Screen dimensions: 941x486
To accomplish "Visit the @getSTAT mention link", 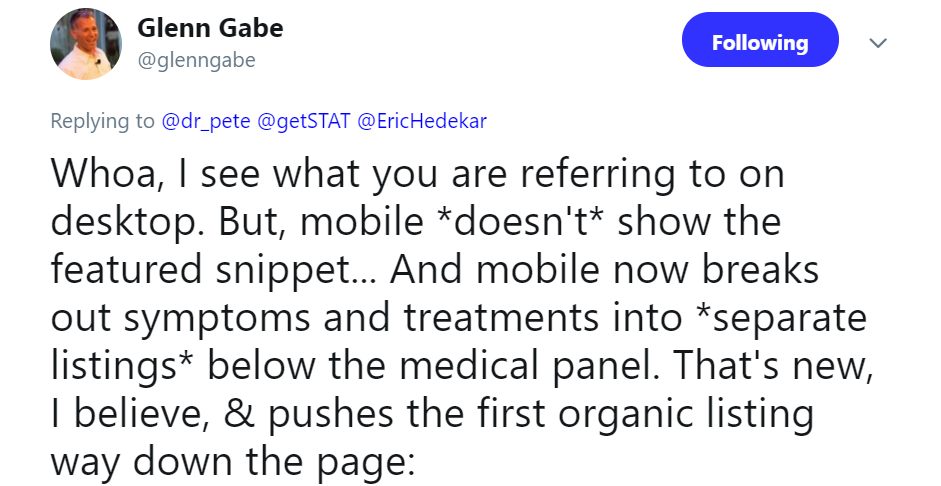I will tap(303, 121).
